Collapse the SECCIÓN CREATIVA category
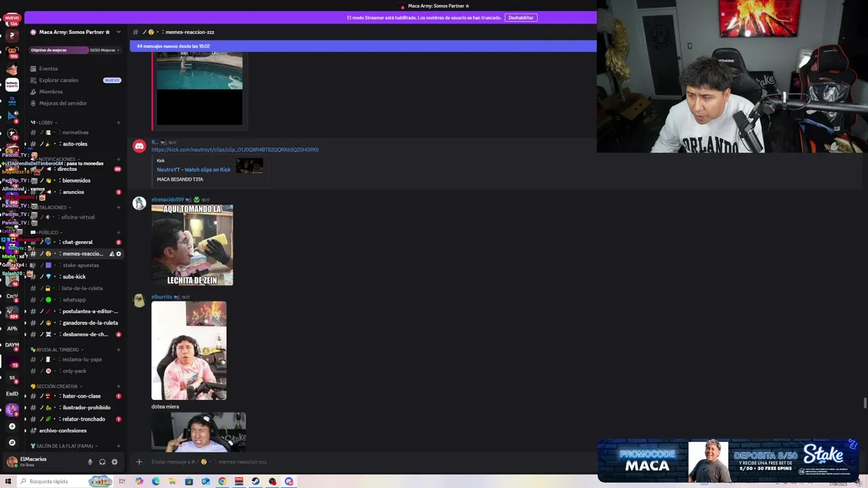 [x=57, y=386]
